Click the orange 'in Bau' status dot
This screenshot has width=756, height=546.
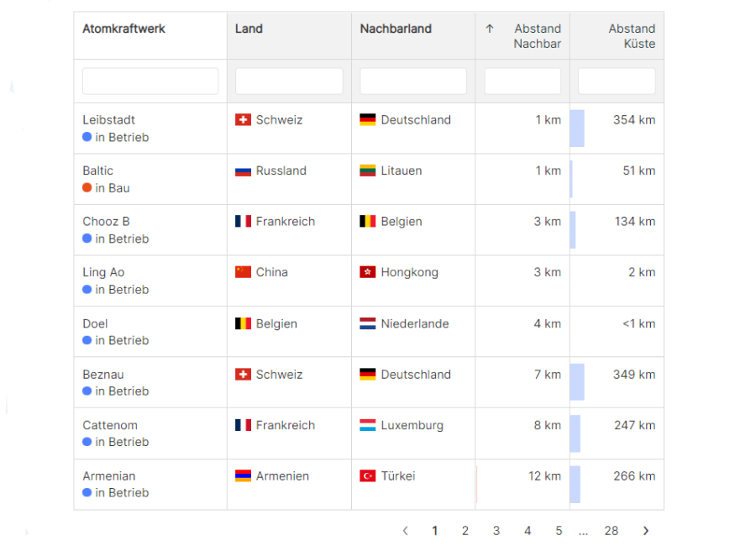(87, 187)
